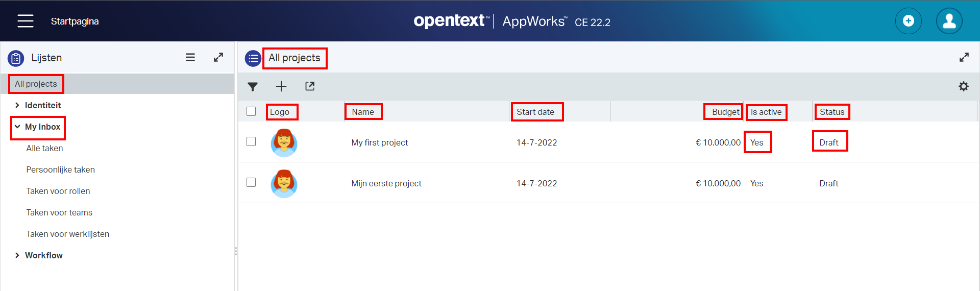Click the create new plus circle icon
This screenshot has height=291, width=980.
908,21
